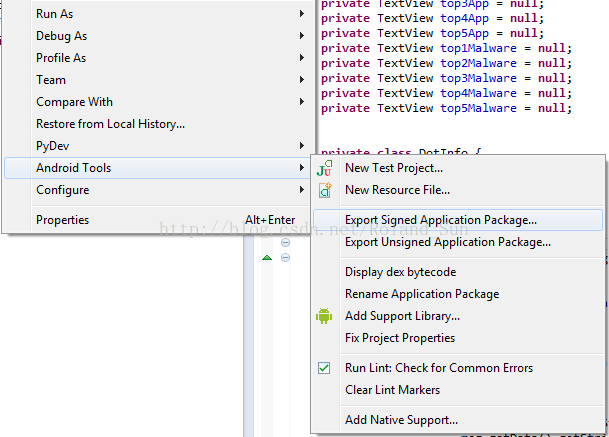Choose Restore from Local History
609x437 pixels.
pyautogui.click(x=157, y=124)
